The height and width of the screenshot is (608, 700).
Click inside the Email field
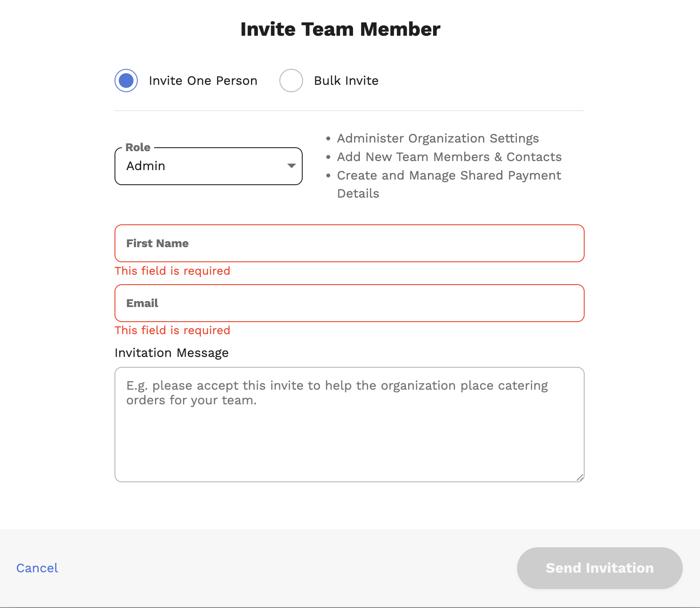[349, 303]
